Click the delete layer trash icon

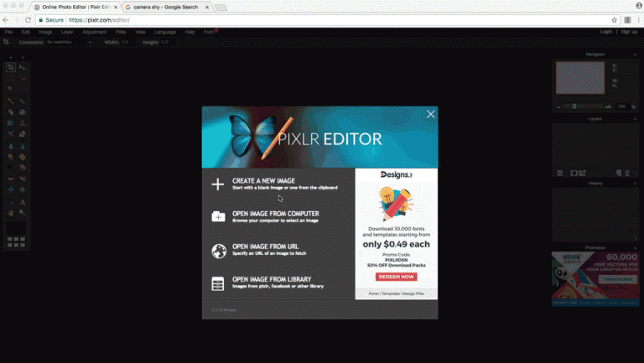pyautogui.click(x=627, y=174)
